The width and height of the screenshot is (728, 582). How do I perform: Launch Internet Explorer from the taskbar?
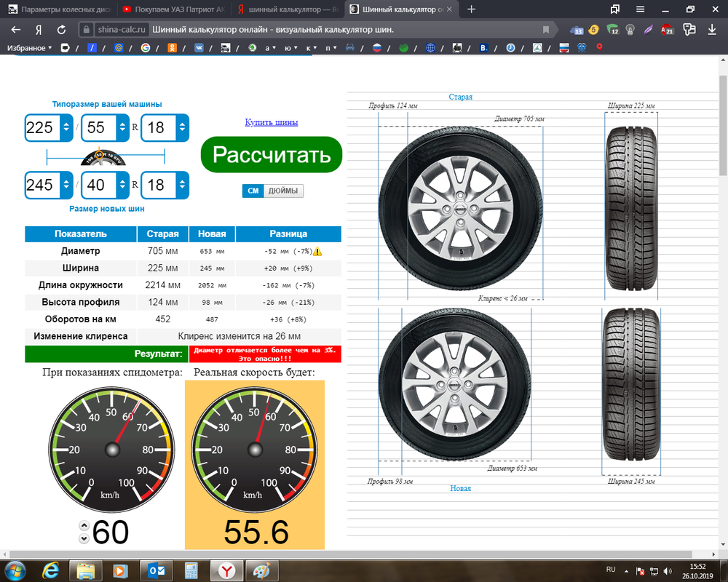(x=50, y=570)
